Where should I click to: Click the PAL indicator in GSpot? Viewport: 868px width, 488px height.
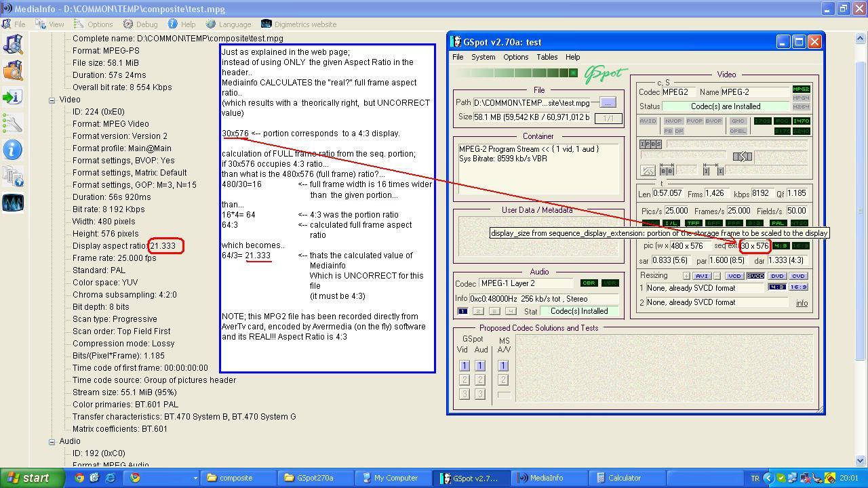779,223
